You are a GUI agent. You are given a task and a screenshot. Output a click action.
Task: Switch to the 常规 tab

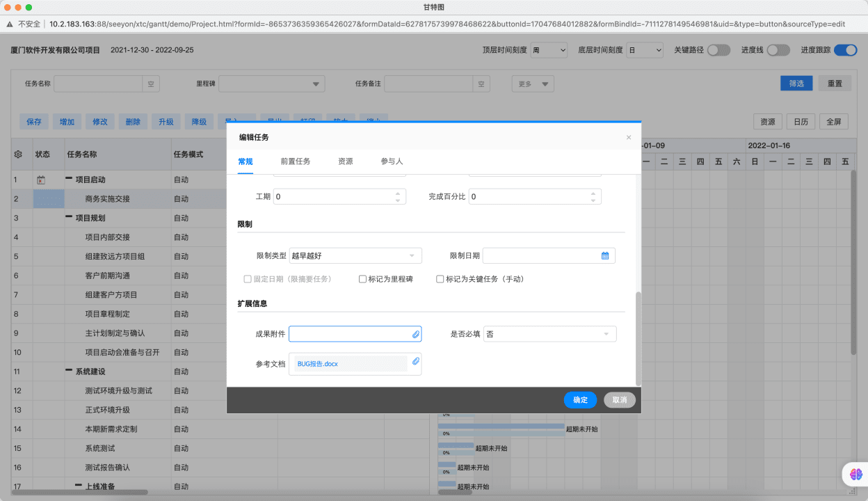[x=246, y=161]
